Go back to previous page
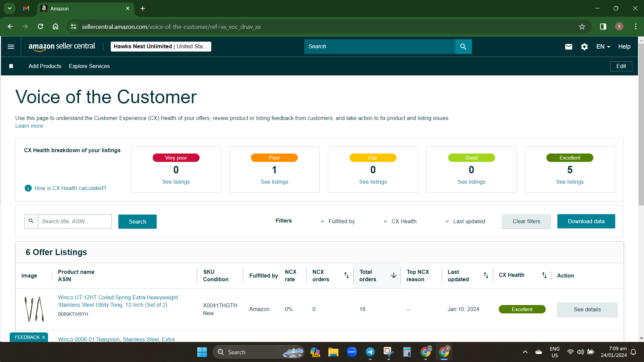Screen dimensions: 644x362 (x=10, y=26)
